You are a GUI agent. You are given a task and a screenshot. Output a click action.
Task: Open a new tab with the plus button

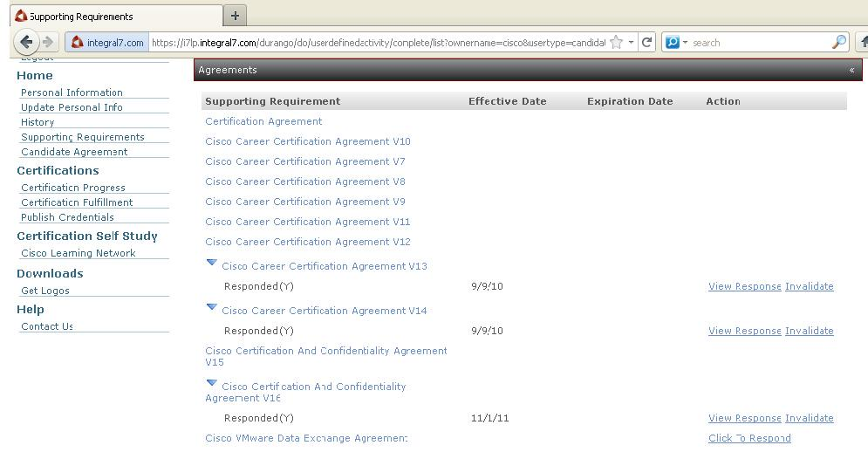pyautogui.click(x=235, y=16)
